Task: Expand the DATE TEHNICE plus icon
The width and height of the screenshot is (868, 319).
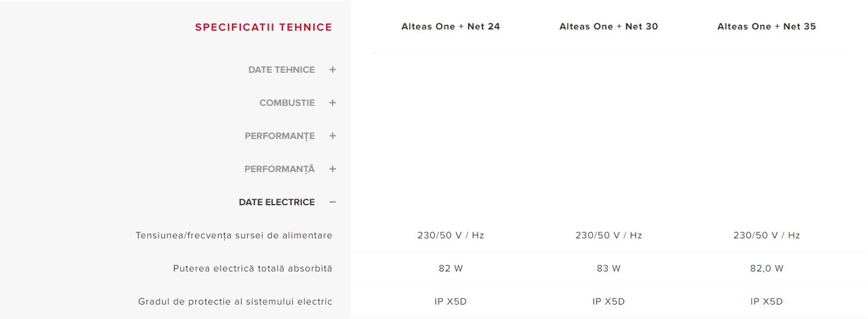Action: click(x=333, y=70)
